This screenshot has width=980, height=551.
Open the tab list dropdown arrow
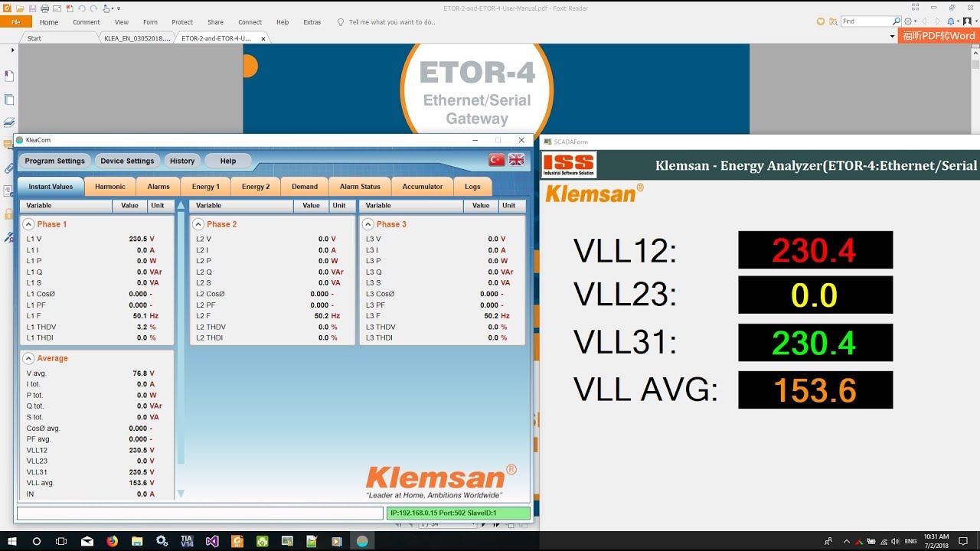[x=892, y=36]
